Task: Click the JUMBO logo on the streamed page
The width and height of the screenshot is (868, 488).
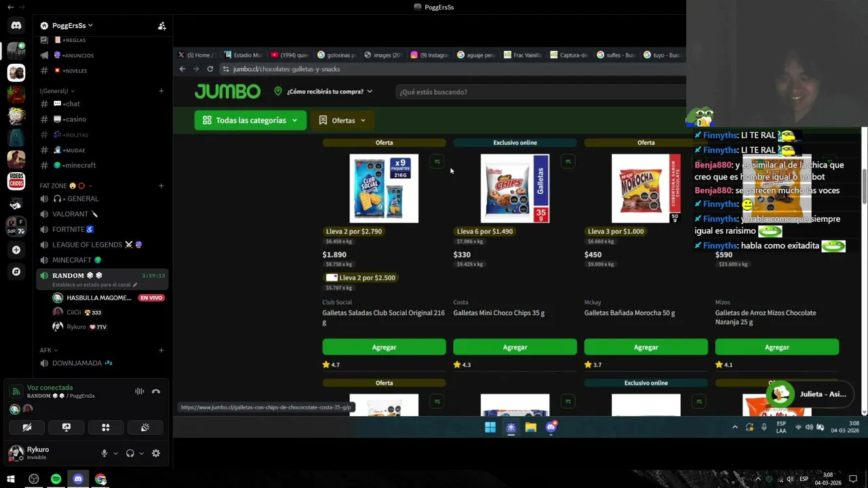Action: (x=227, y=91)
